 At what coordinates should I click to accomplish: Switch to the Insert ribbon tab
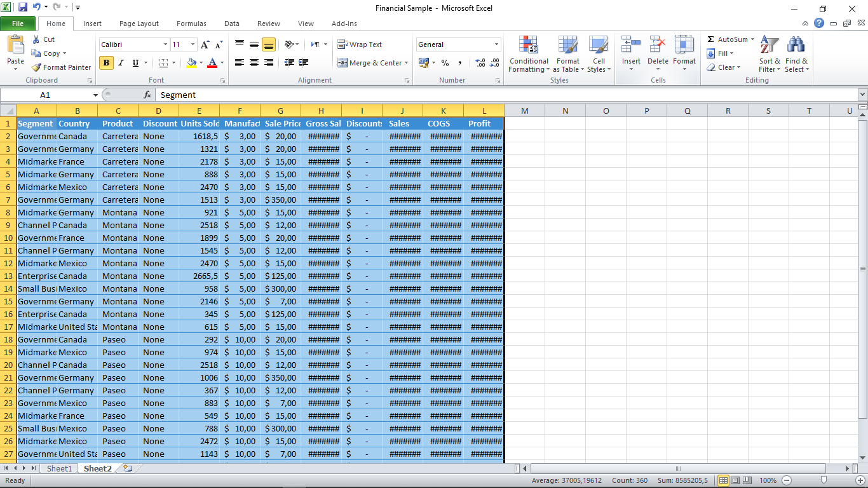click(92, 24)
